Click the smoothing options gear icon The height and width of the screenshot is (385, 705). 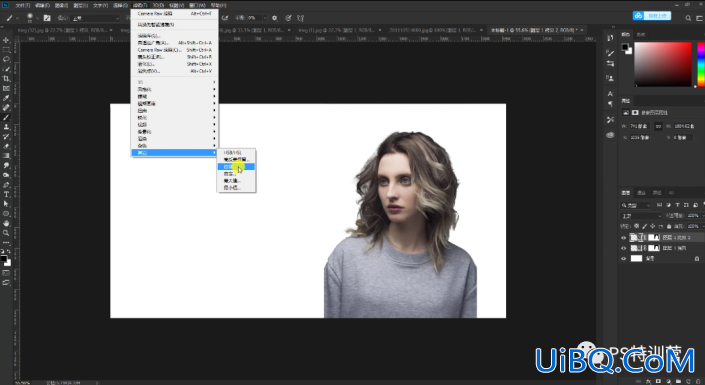coord(275,18)
